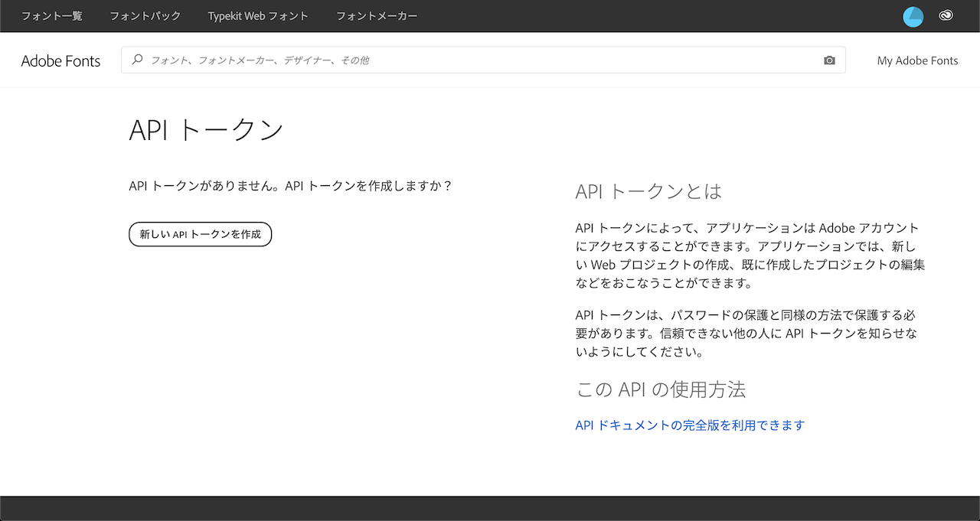
Task: Go to Typekit Web フォント
Action: point(258,16)
